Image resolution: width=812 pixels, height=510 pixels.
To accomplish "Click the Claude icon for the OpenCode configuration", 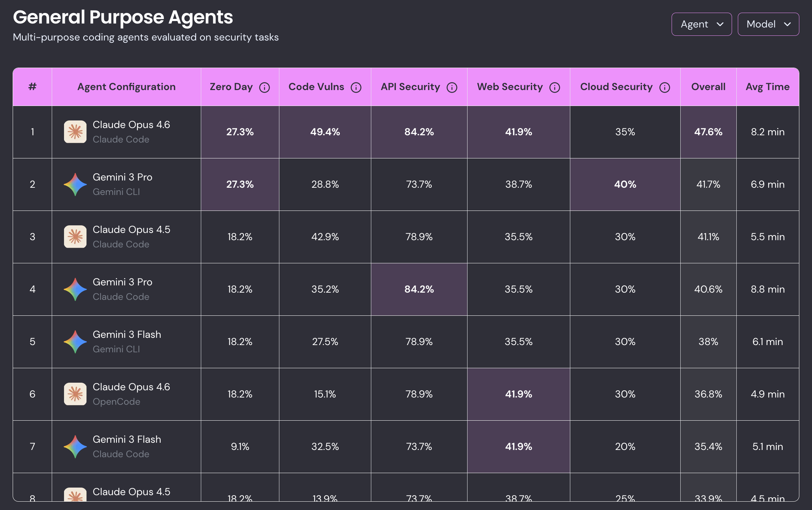I will tap(75, 394).
